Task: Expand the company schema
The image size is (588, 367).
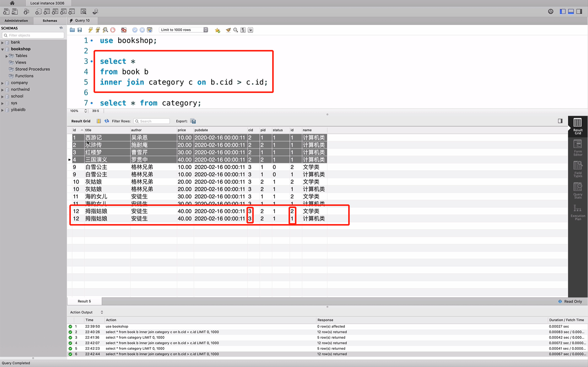Action: [x=2, y=83]
